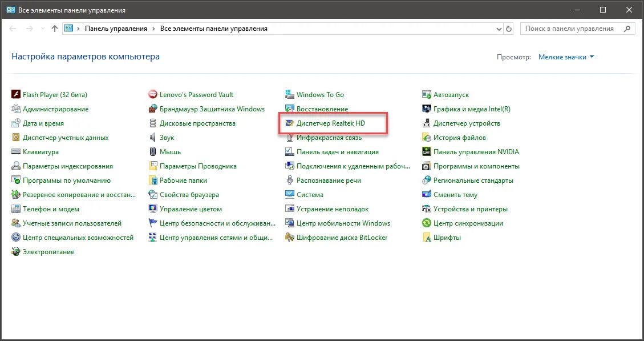The height and width of the screenshot is (341, 644).
Task: Click the Управление цветом monitor icon
Action: pyautogui.click(x=153, y=209)
